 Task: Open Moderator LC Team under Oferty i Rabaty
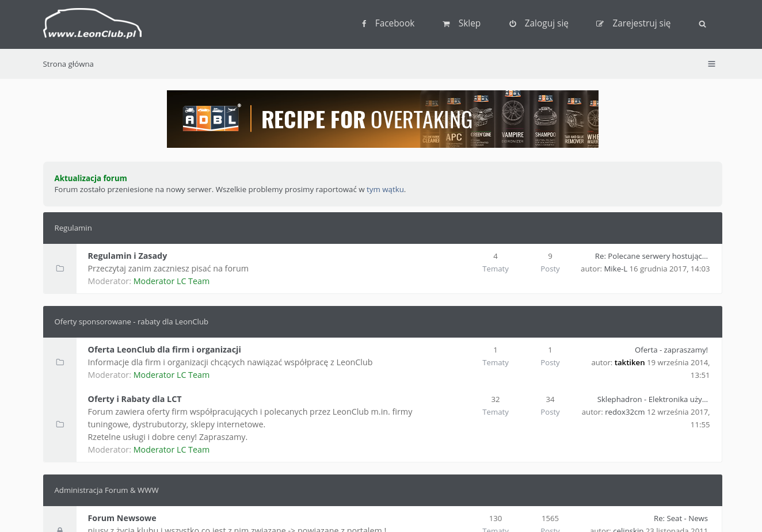coord(172,450)
